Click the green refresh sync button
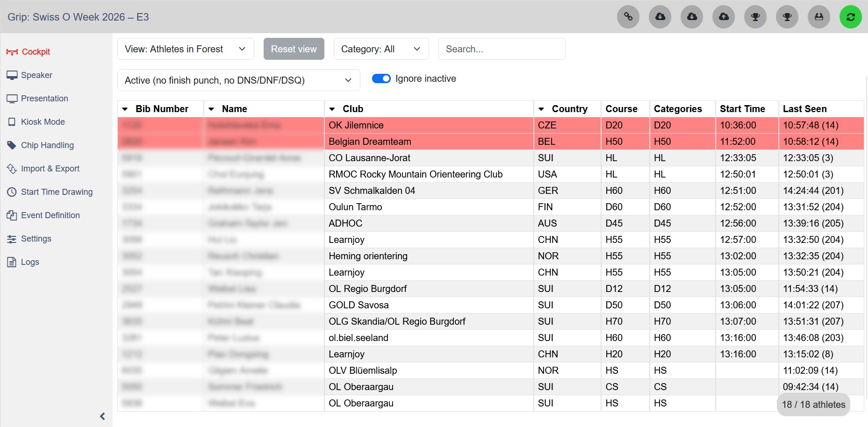Screen dimensions: 868x427 [x=851, y=17]
